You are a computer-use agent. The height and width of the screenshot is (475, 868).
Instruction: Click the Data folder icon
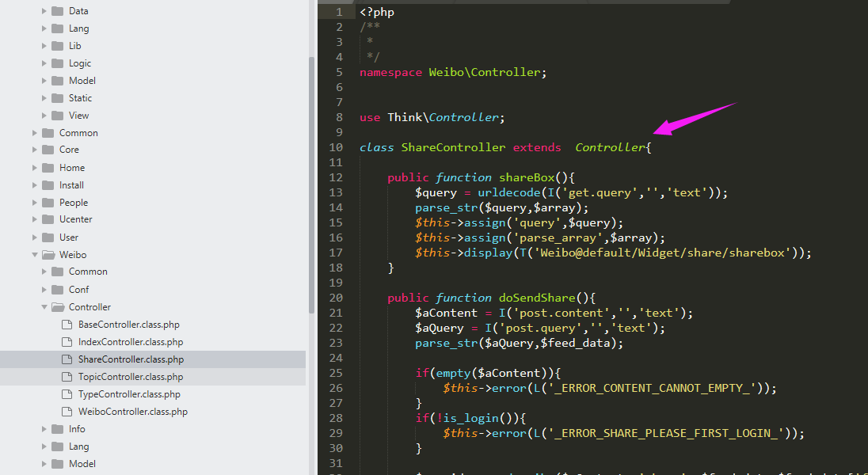tap(58, 11)
